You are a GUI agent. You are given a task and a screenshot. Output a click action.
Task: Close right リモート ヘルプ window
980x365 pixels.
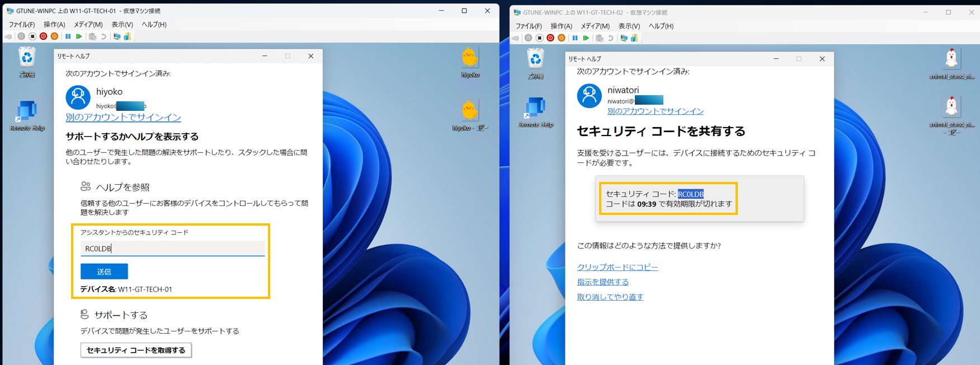pos(822,59)
